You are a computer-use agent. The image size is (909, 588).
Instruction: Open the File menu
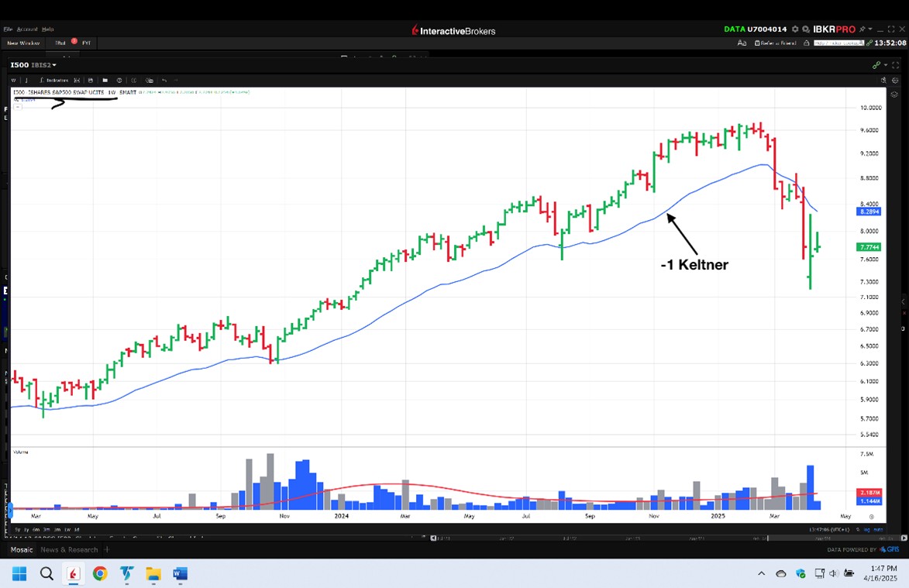coord(8,29)
